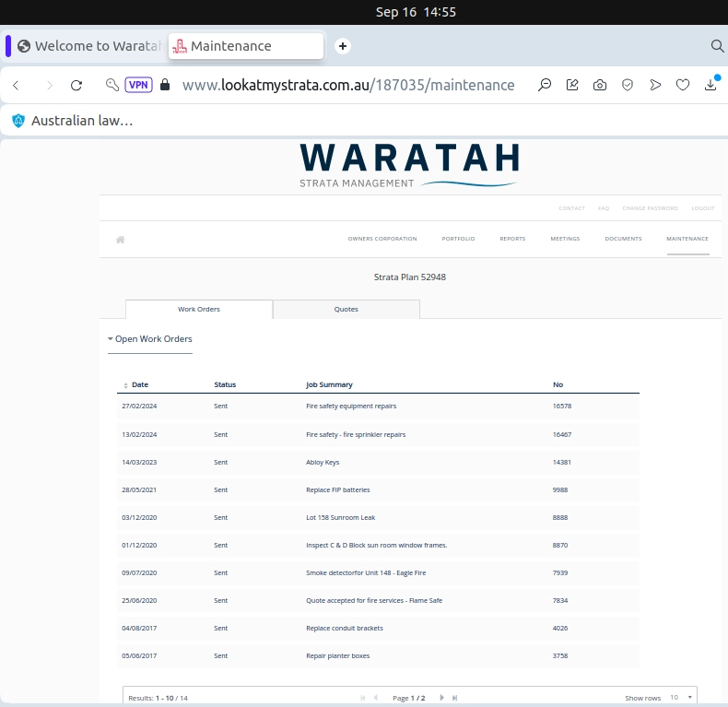Image resolution: width=728 pixels, height=707 pixels.
Task: Open the Show rows dropdown
Action: 681,698
